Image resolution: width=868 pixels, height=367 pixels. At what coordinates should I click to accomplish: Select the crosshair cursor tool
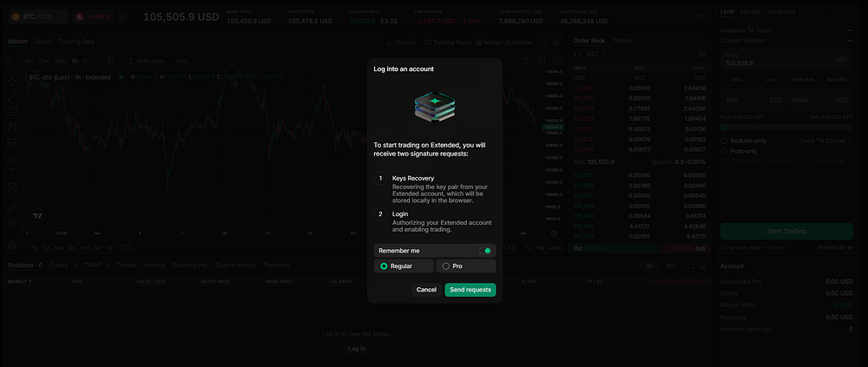point(12,82)
